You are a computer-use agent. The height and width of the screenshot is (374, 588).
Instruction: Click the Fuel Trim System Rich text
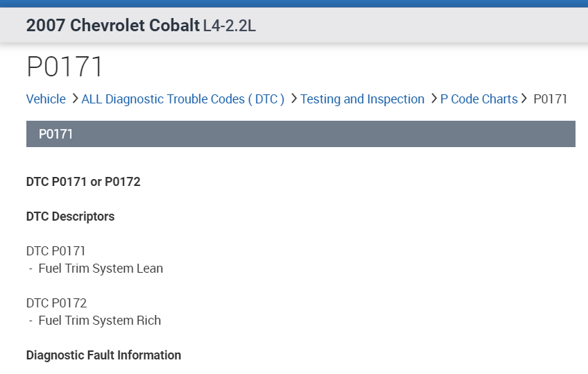coord(99,321)
